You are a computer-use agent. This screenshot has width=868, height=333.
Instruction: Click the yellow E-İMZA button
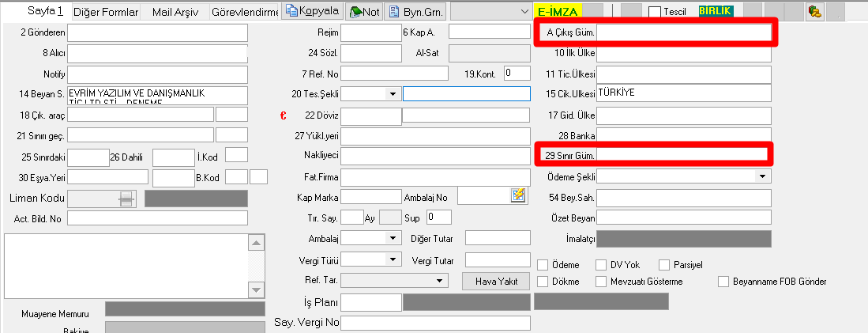[558, 11]
